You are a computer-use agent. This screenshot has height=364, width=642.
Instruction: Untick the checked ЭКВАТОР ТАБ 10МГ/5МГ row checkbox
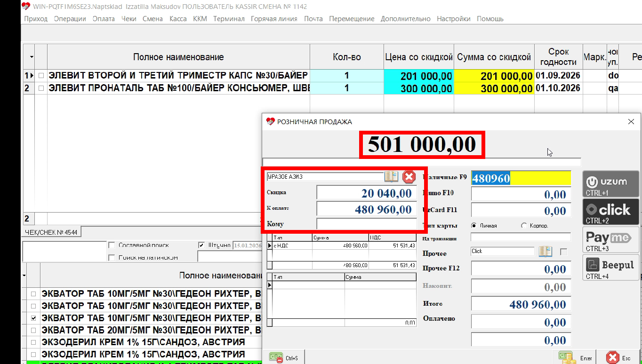click(x=33, y=318)
